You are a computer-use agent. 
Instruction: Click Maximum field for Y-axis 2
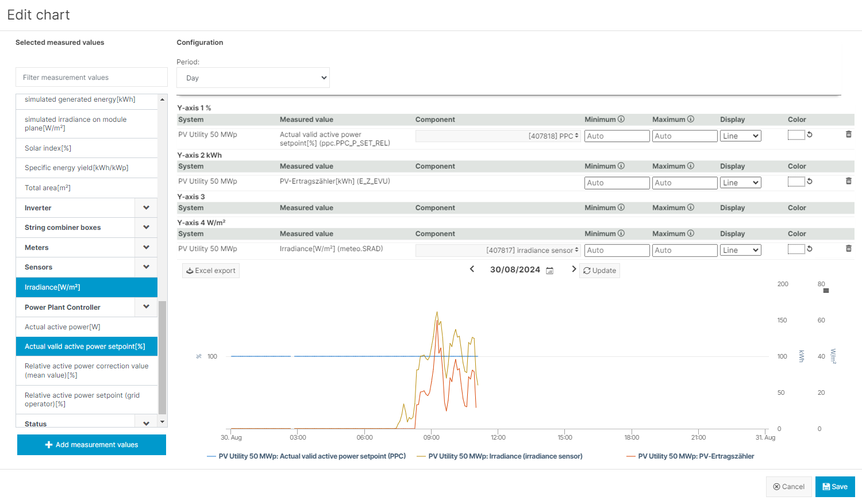(685, 183)
